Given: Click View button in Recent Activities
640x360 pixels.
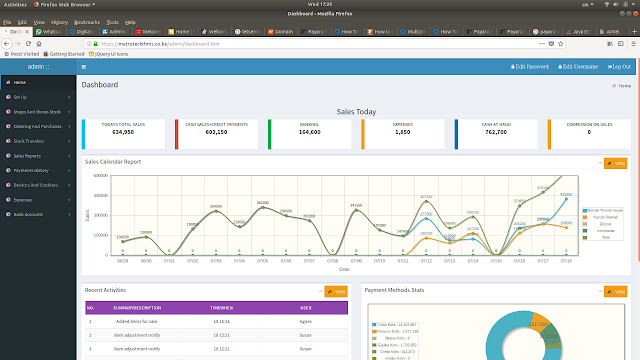Looking at the screenshot, I should (x=336, y=291).
